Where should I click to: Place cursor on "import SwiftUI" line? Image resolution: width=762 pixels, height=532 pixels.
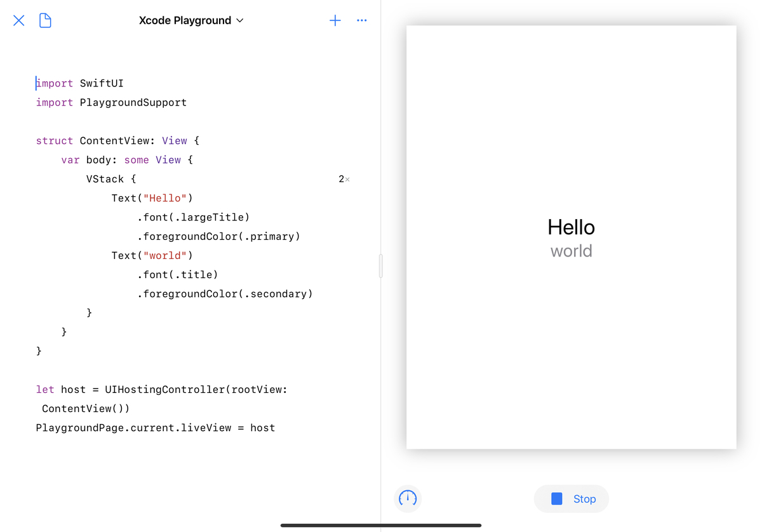pos(79,83)
